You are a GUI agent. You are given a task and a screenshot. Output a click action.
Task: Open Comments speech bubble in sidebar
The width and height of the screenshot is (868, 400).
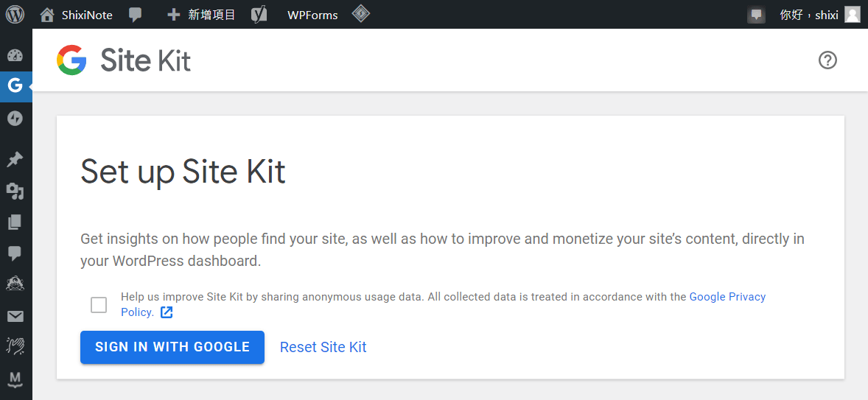pos(15,253)
